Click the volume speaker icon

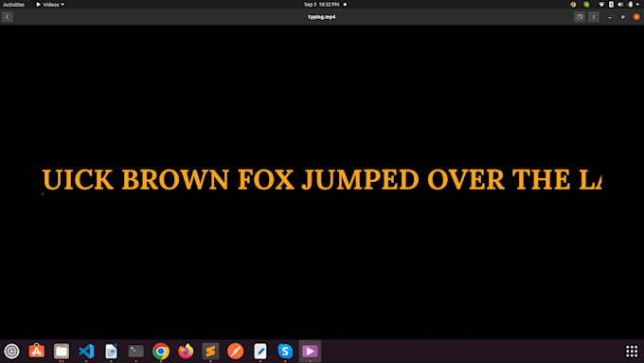620,5
